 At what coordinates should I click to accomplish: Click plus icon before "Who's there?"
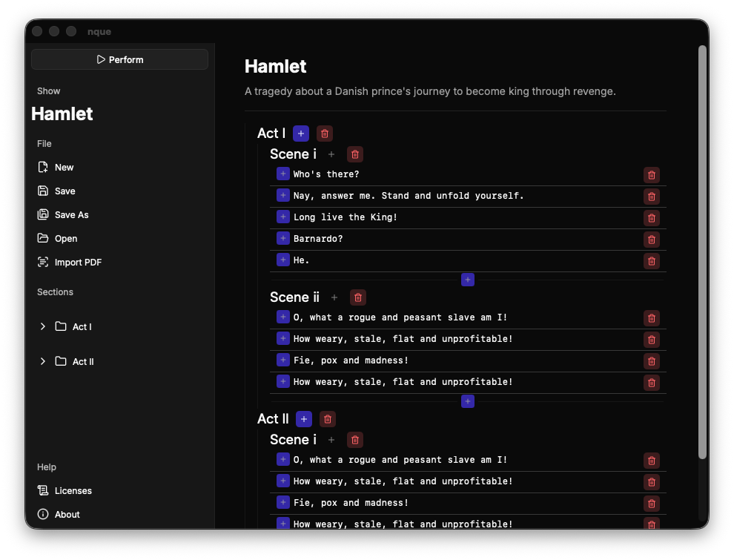point(282,174)
